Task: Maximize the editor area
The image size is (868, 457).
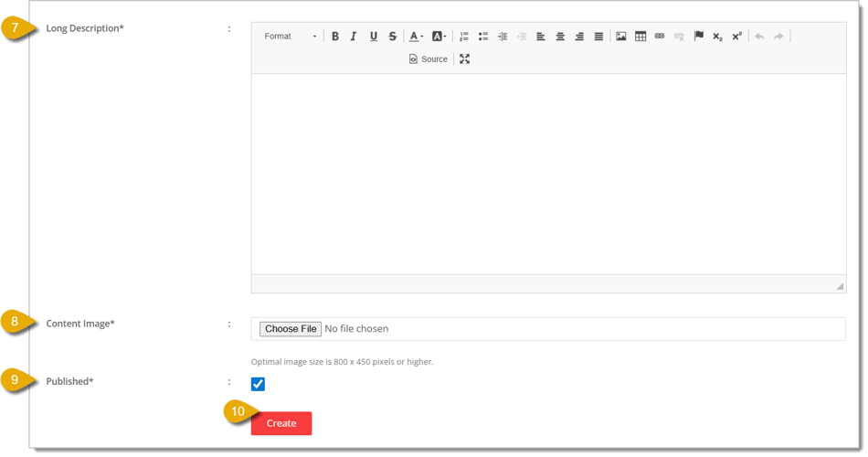Action: coord(464,59)
